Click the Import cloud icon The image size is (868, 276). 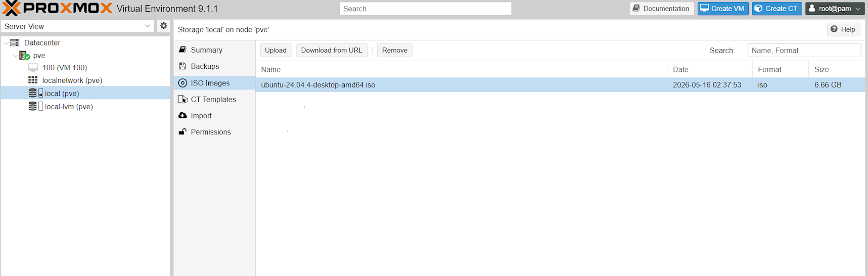[182, 115]
